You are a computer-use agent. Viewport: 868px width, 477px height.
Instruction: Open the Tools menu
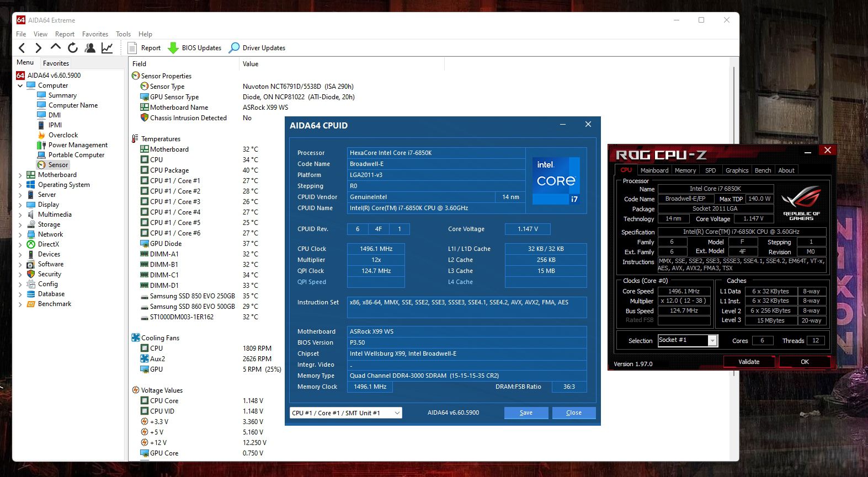[x=123, y=34]
